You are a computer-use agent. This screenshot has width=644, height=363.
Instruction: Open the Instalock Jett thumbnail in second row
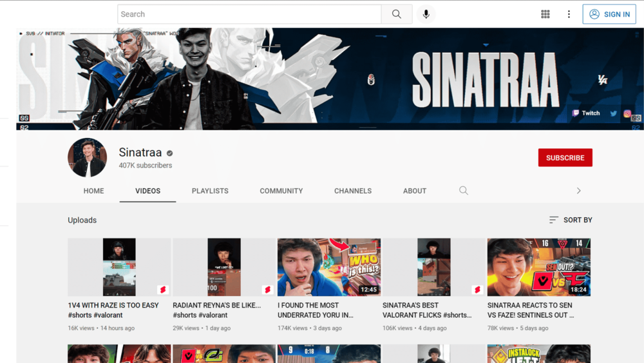539,353
